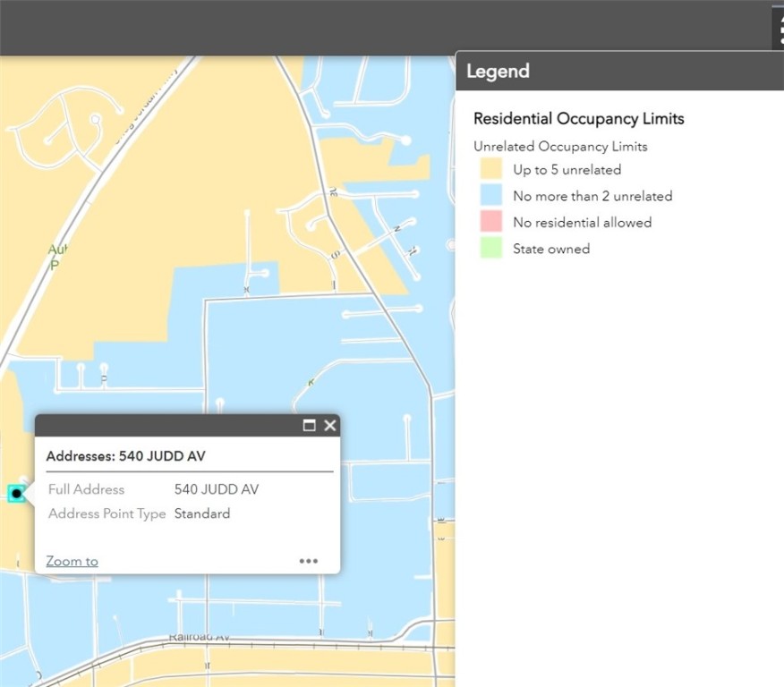Click the 'Zoom to' link

point(72,561)
